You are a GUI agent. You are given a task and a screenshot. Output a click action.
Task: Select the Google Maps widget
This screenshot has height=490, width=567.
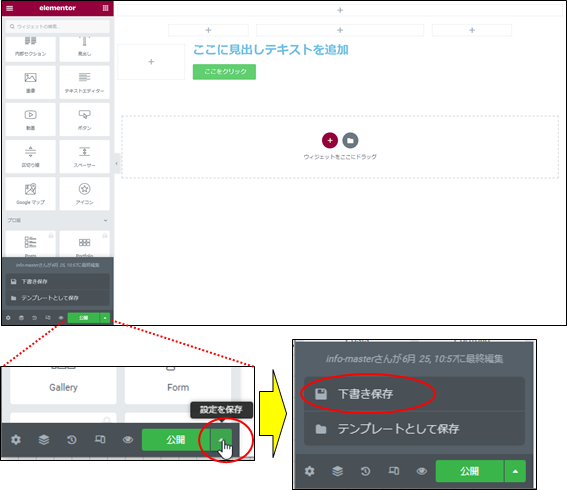coord(31,193)
